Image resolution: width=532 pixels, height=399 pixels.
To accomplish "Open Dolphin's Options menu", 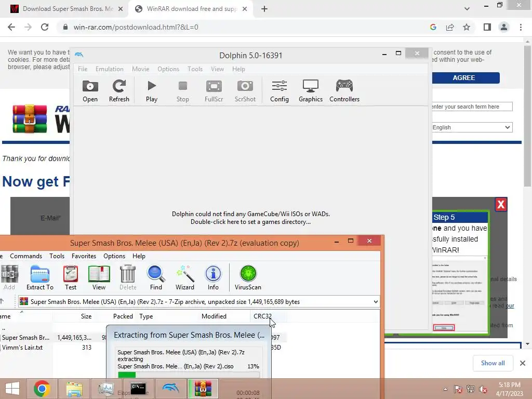I will 168,69.
